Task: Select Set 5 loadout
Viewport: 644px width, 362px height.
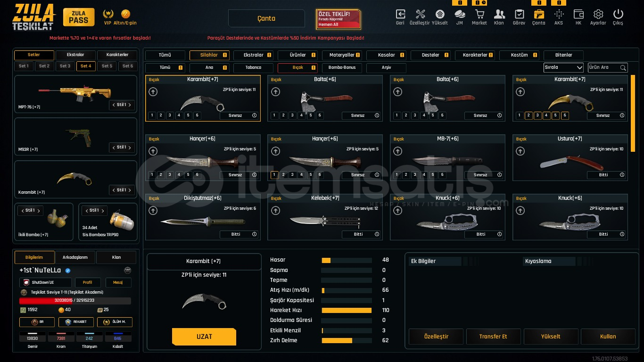Action: [107, 66]
